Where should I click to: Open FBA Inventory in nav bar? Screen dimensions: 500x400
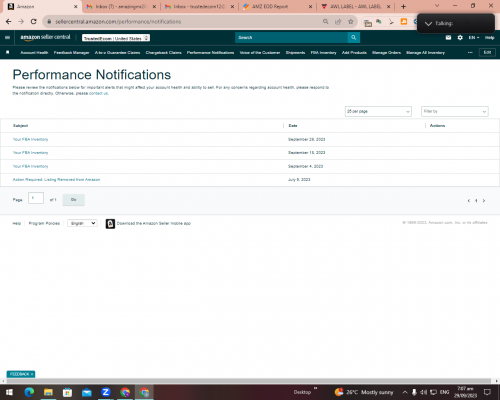(323, 53)
